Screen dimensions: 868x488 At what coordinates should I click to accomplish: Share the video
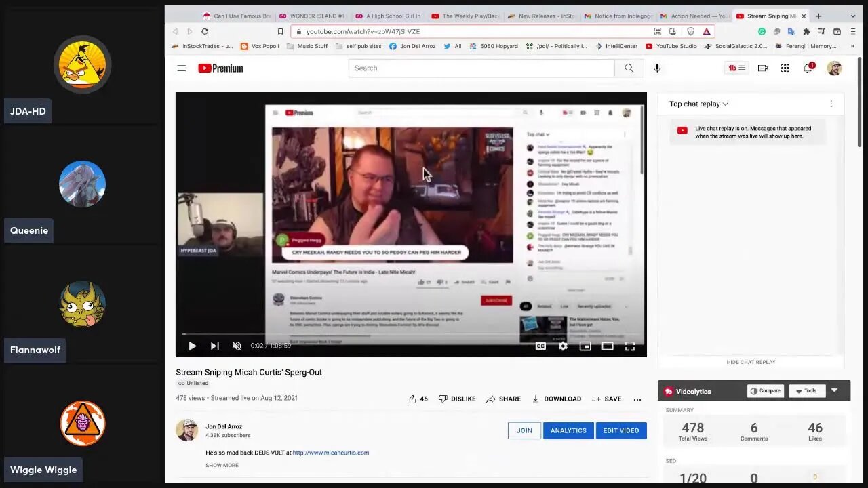(503, 399)
